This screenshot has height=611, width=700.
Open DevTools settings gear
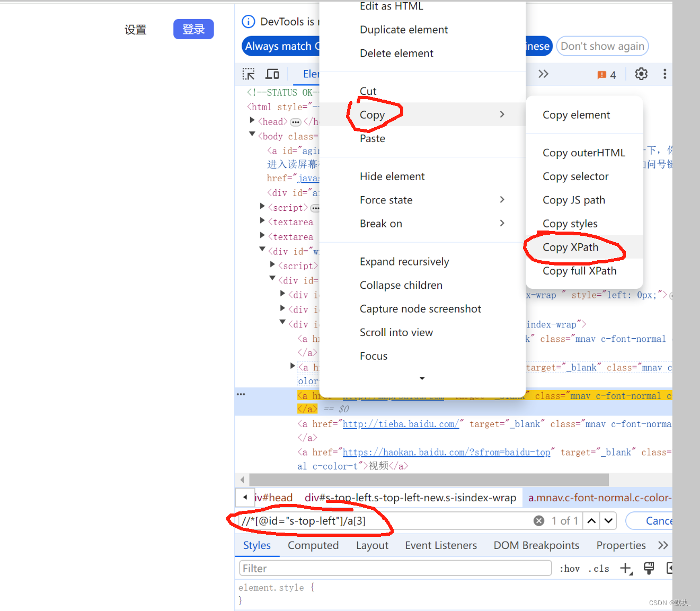[641, 74]
